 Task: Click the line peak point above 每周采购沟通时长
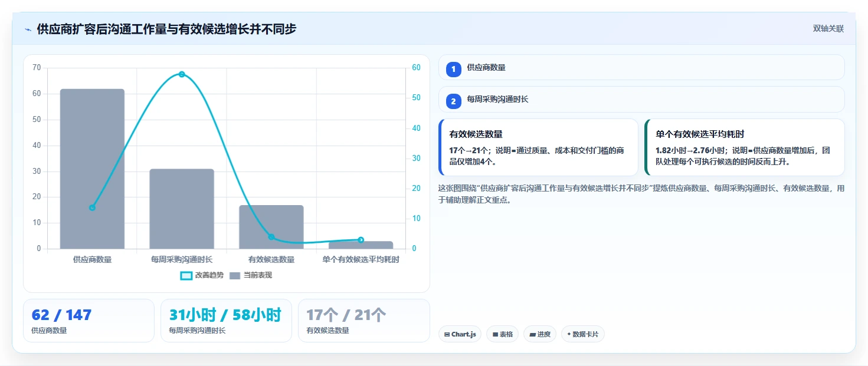[x=182, y=74]
